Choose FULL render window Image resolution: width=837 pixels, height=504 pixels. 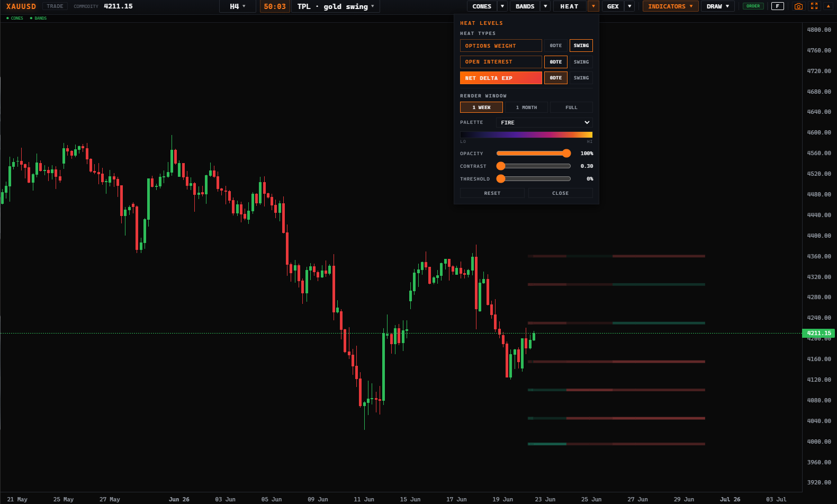571,107
